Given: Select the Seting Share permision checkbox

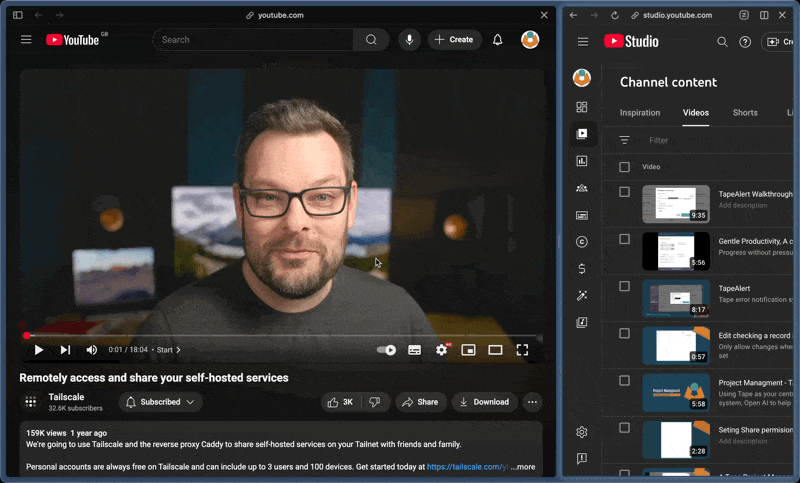Looking at the screenshot, I should pos(624,427).
